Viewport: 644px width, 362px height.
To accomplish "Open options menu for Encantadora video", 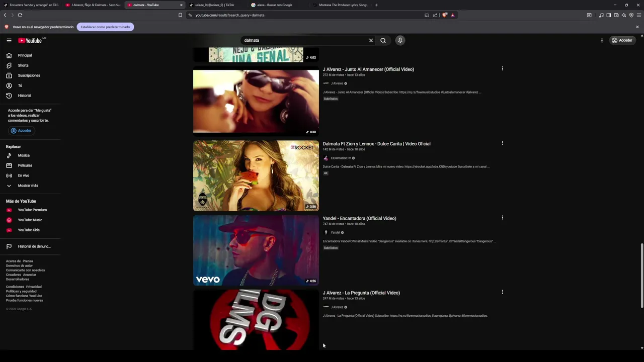I will (x=502, y=218).
